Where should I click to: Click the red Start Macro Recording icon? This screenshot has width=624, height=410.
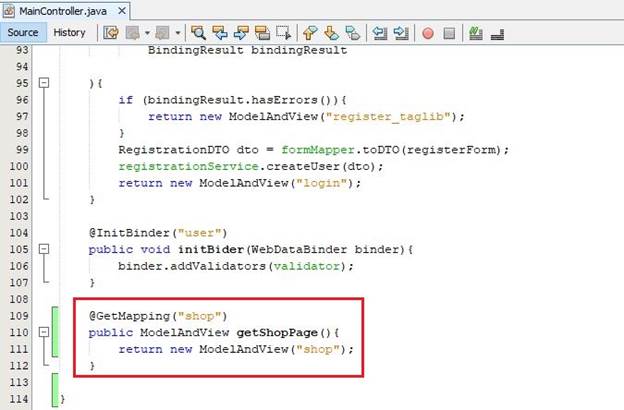(x=428, y=33)
